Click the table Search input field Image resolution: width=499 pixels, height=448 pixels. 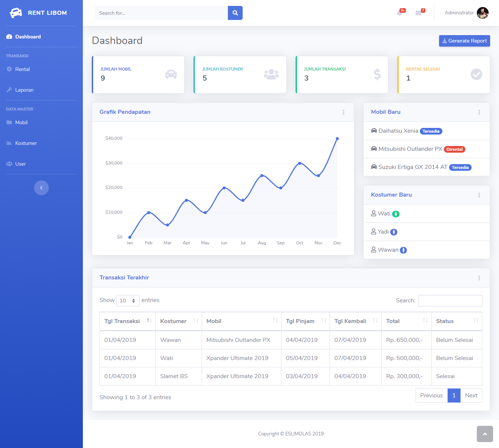coord(450,301)
